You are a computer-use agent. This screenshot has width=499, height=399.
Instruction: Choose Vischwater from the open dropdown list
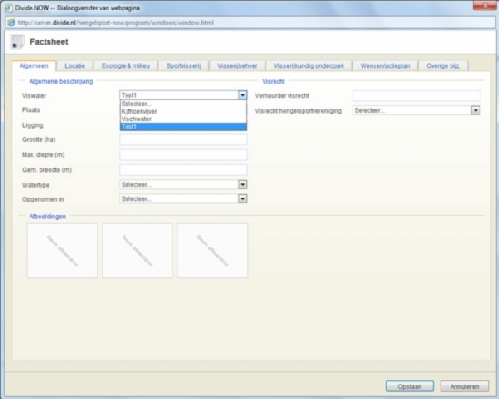[183, 119]
